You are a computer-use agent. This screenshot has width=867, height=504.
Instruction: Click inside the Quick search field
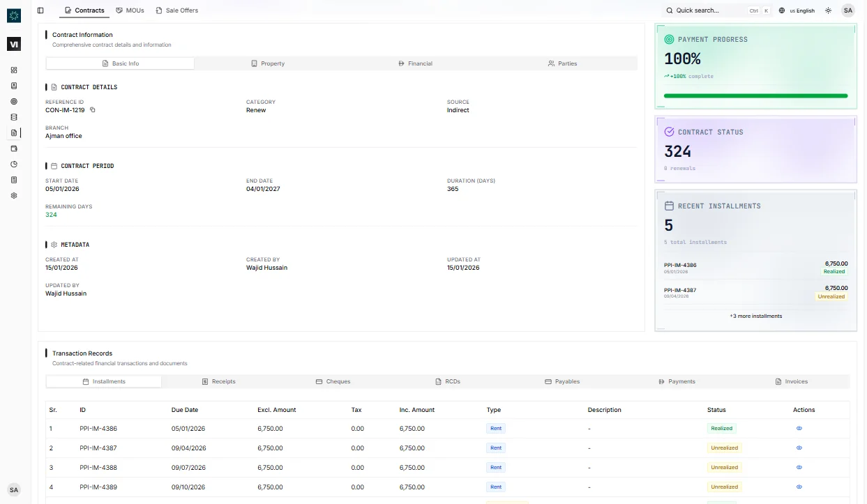(x=704, y=10)
